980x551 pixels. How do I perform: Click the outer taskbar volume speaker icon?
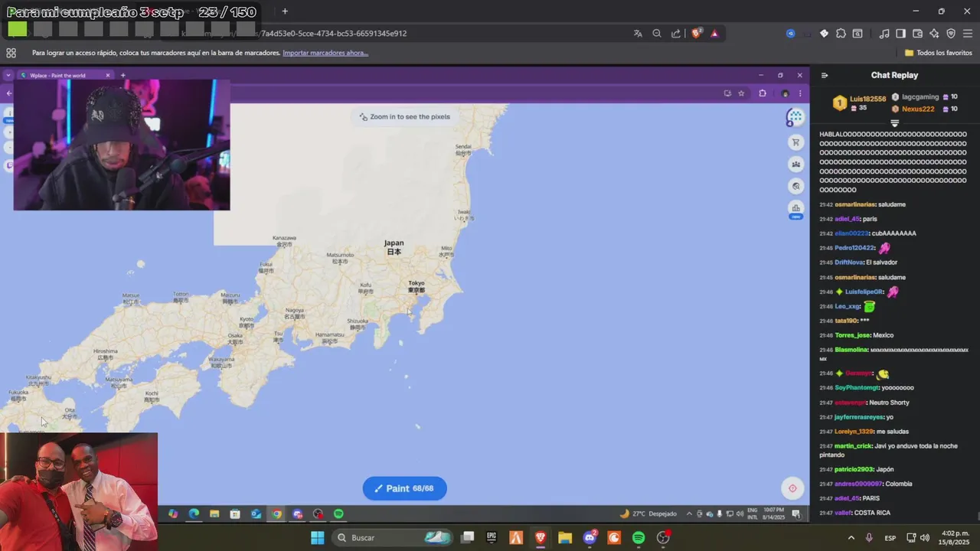(x=925, y=538)
